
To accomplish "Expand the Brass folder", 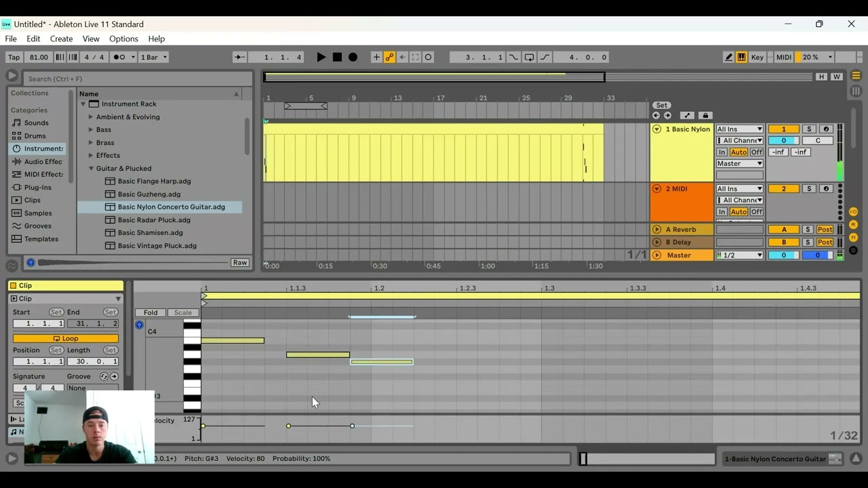I will point(90,142).
